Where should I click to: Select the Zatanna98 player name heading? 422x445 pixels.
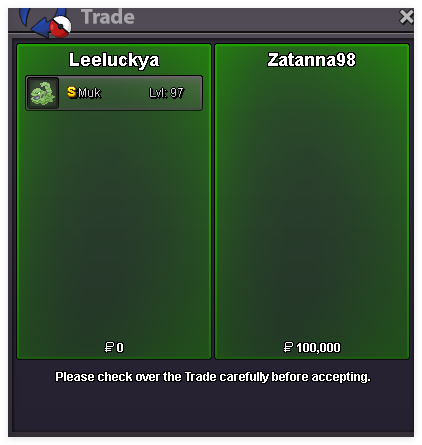pyautogui.click(x=312, y=60)
